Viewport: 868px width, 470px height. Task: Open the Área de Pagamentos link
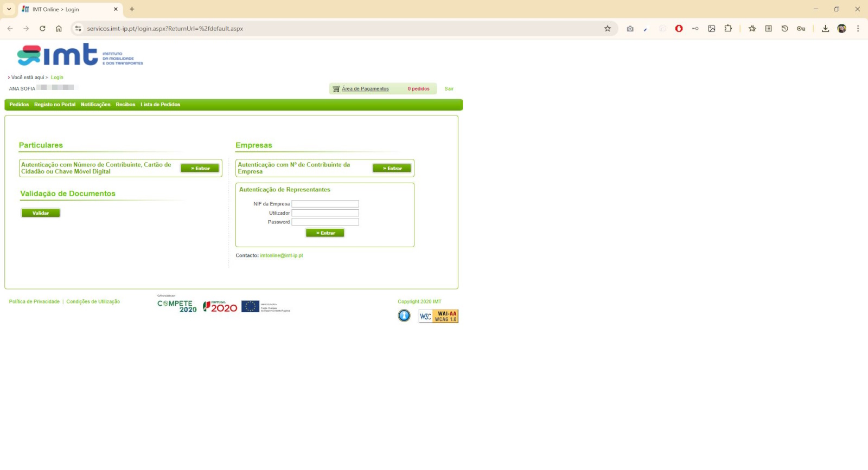coord(365,89)
